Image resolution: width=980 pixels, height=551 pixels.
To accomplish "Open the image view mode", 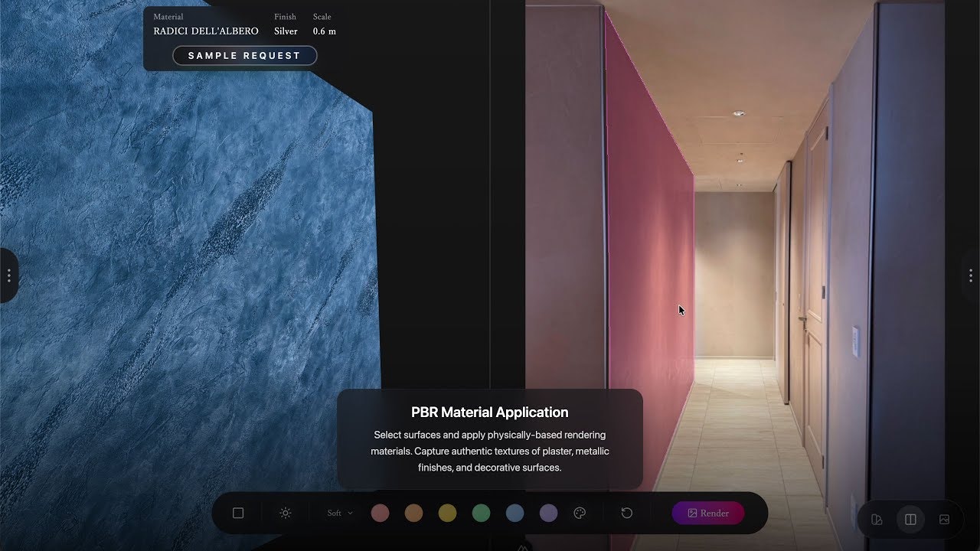I will [944, 519].
